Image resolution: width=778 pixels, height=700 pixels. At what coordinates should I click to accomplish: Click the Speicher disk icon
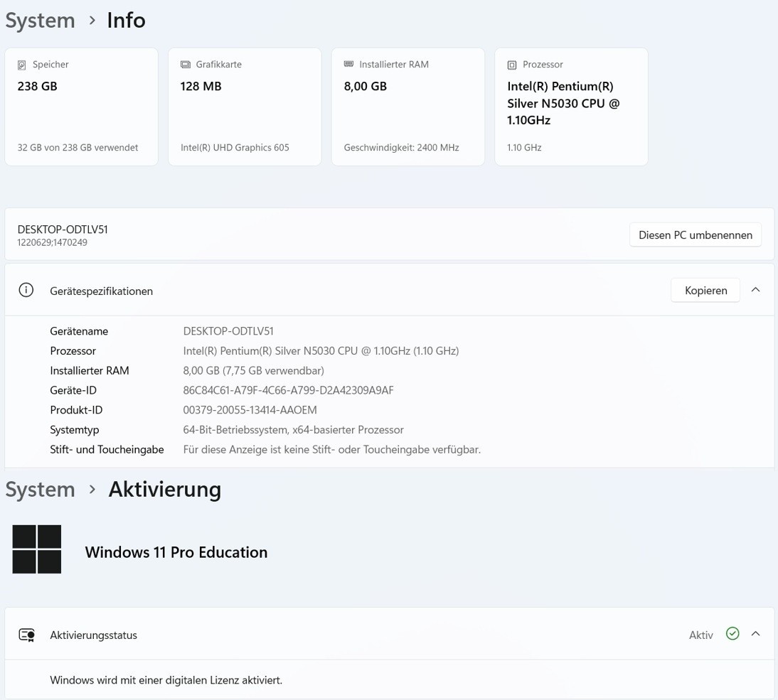tap(22, 65)
